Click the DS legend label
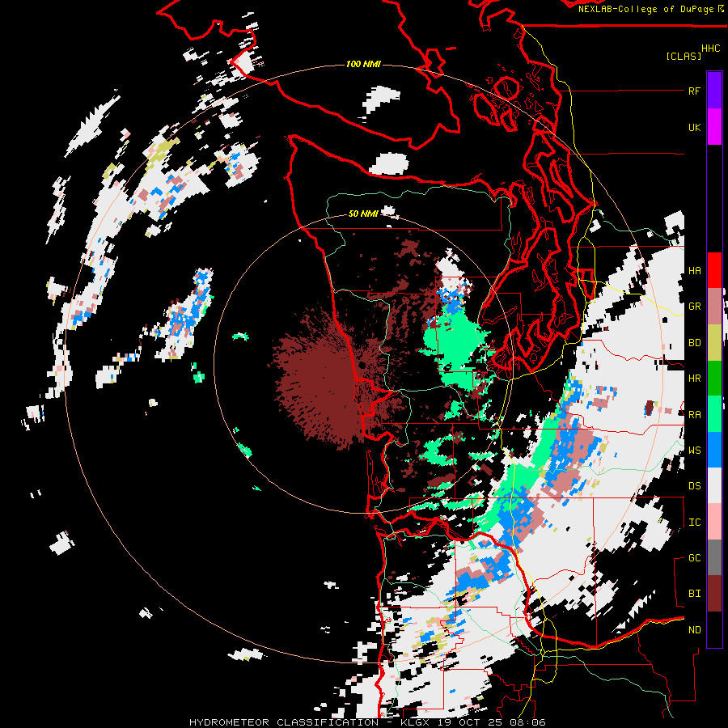Viewport: 728px width, 728px height. click(694, 486)
